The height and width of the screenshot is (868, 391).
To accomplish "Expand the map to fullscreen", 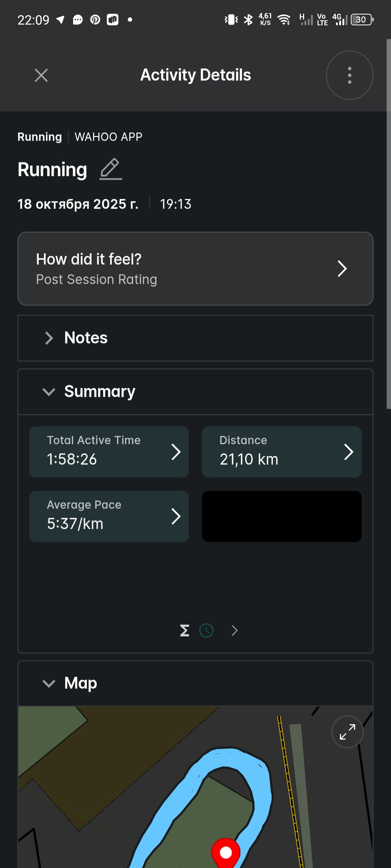I will point(348,732).
